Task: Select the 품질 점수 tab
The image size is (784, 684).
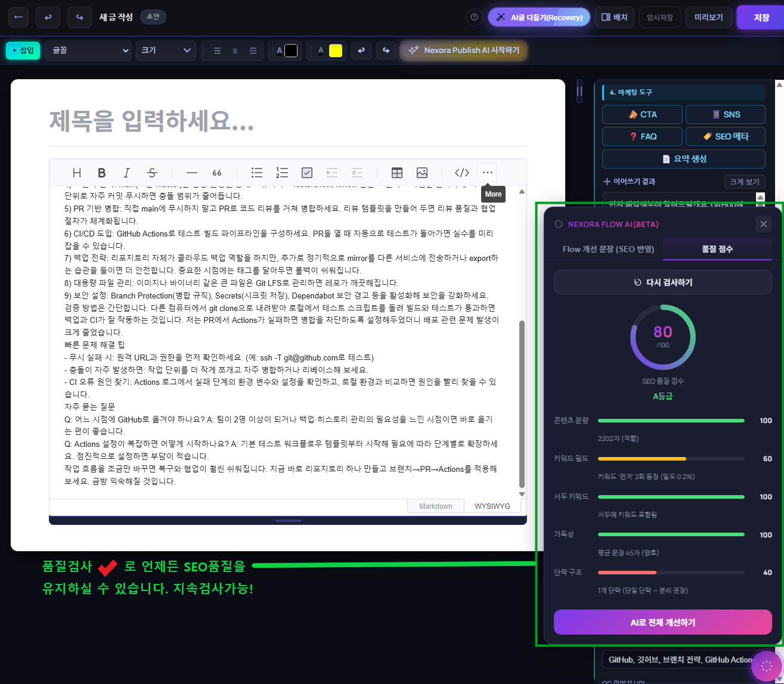Action: pos(717,249)
